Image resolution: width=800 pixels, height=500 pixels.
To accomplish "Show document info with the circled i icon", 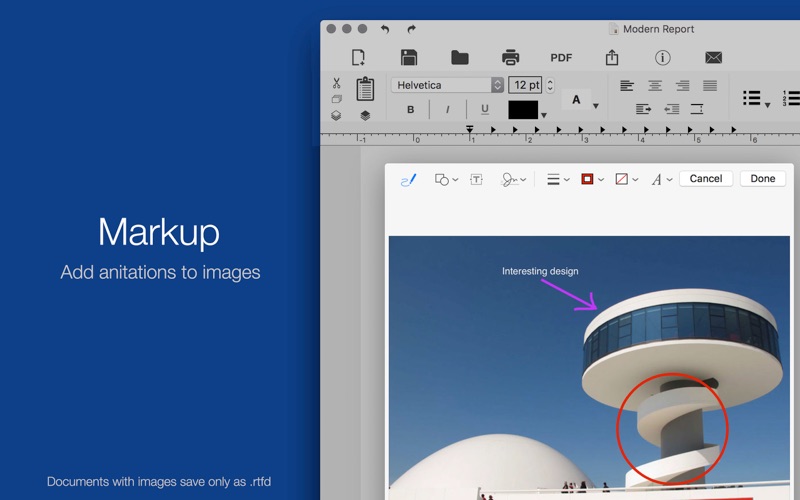I will [662, 58].
